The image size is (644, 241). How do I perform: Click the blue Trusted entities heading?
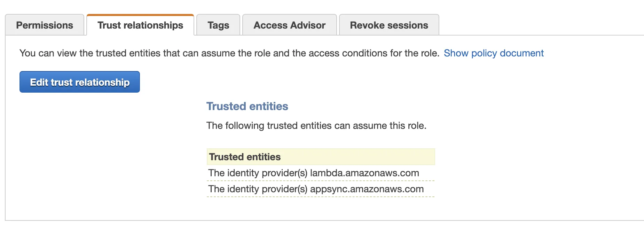pyautogui.click(x=247, y=106)
